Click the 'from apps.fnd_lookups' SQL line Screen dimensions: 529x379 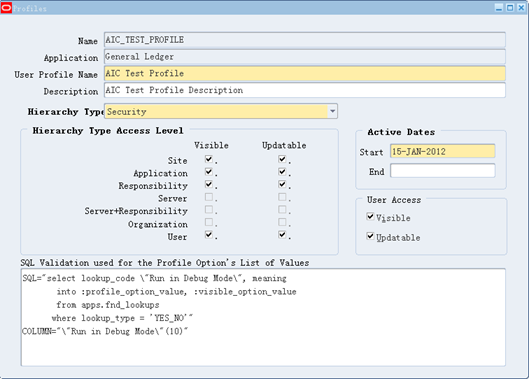[x=108, y=305]
